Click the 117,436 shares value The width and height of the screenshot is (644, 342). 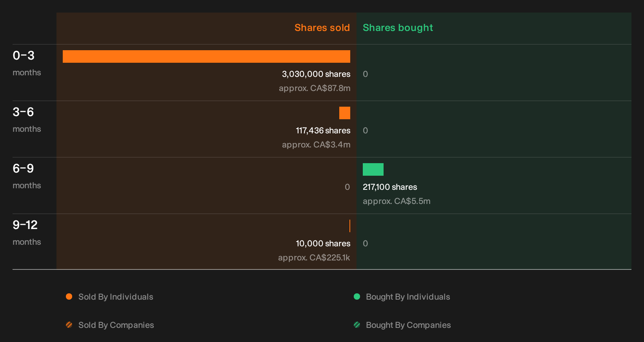point(323,131)
